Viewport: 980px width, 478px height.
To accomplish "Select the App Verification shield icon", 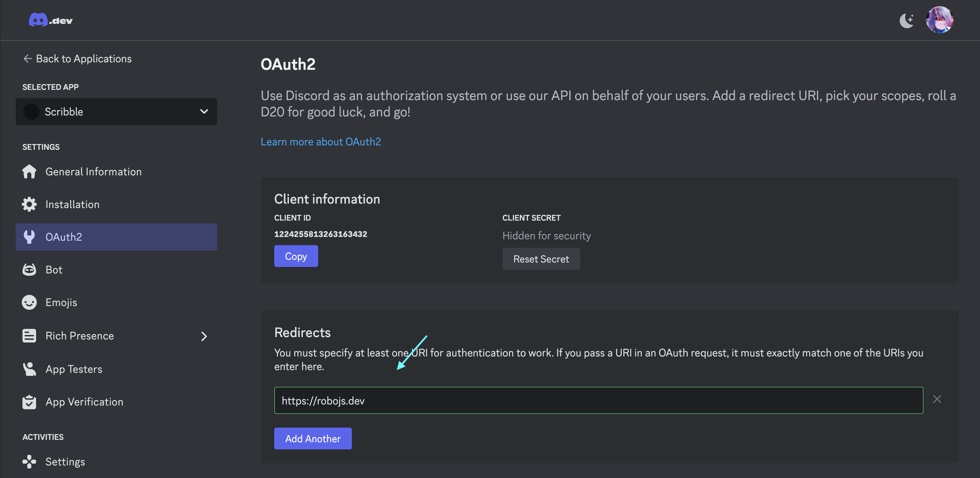I will point(29,402).
